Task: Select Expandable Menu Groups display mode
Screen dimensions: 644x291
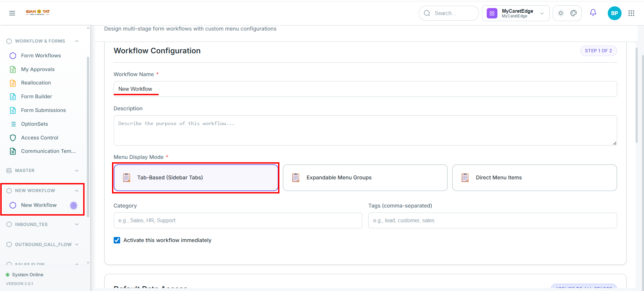Action: [x=365, y=178]
